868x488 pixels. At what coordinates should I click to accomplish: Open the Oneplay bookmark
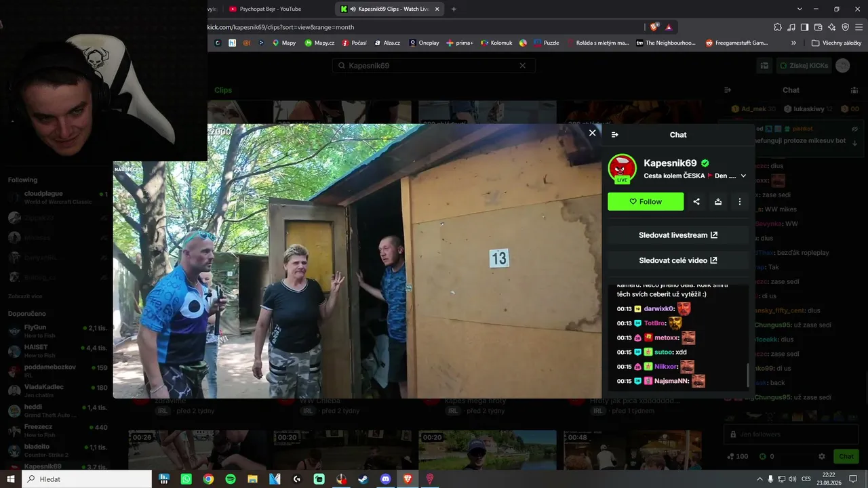(x=424, y=43)
